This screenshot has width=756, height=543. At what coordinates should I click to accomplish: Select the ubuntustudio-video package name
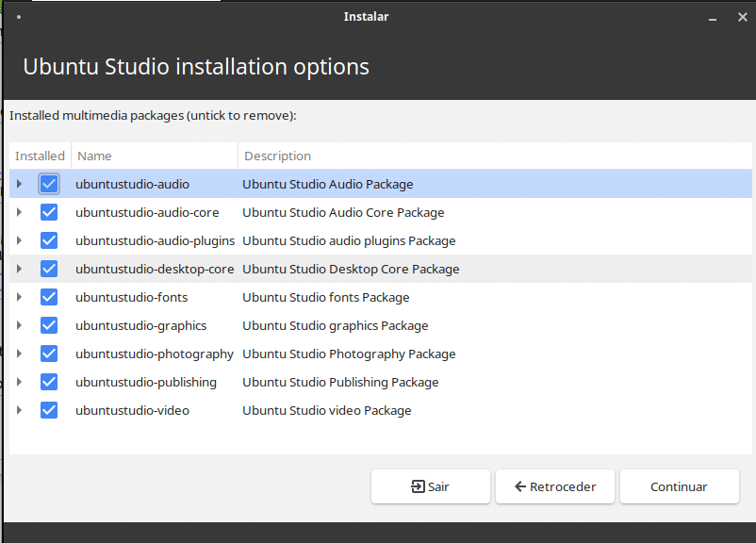[133, 411]
